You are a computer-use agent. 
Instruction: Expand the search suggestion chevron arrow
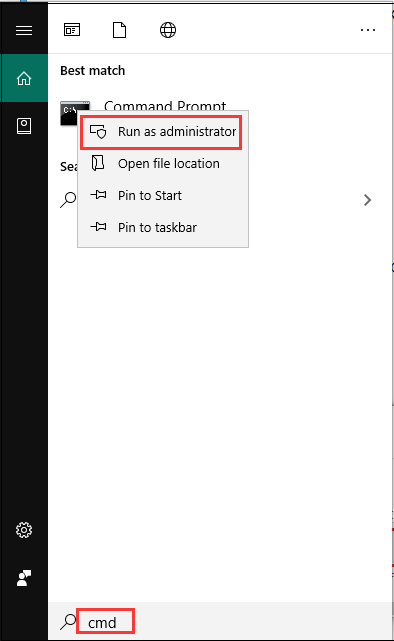tap(367, 200)
